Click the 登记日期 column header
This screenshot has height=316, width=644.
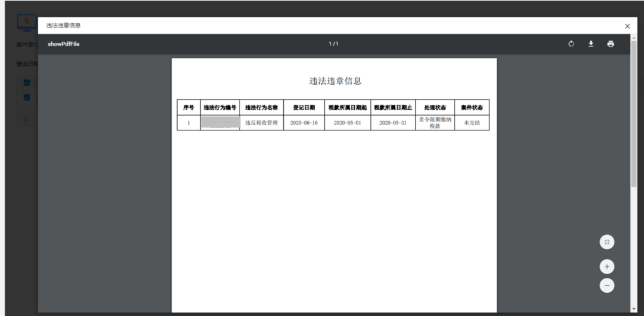point(304,107)
